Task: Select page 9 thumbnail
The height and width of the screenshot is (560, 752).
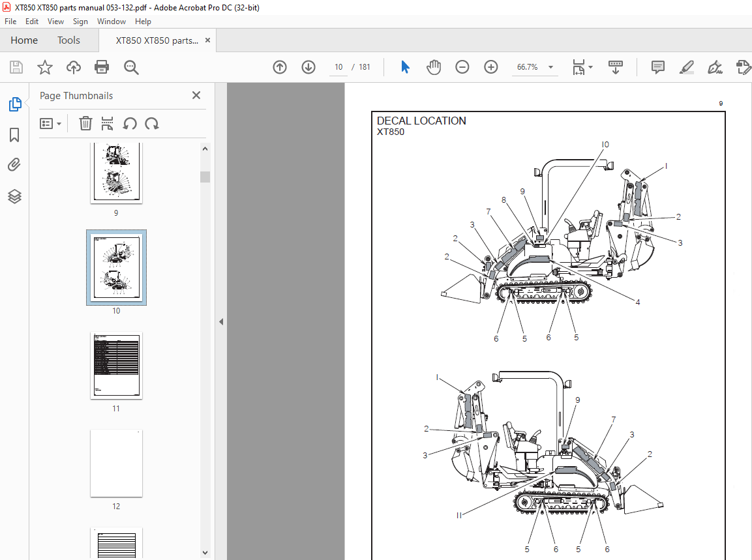Action: [117, 173]
